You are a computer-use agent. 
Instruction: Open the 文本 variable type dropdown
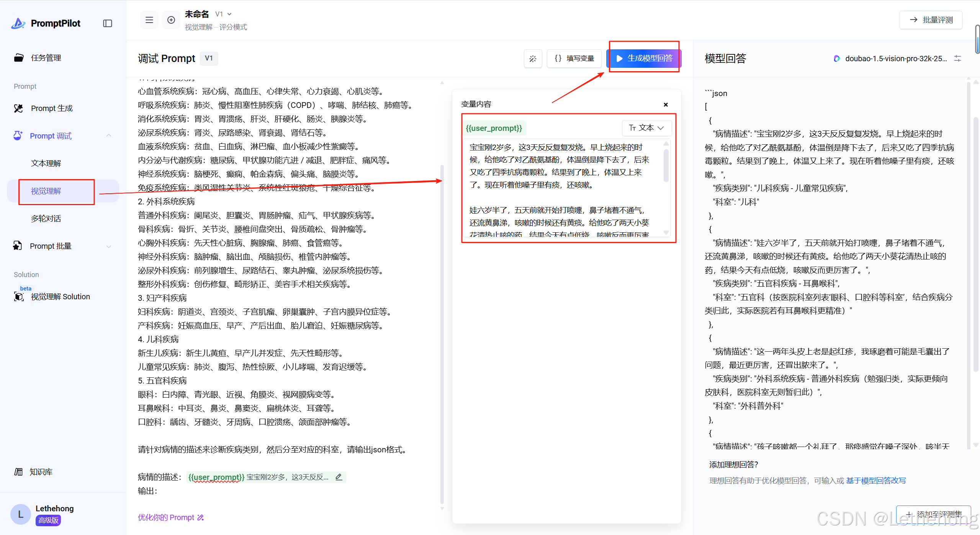pyautogui.click(x=646, y=128)
